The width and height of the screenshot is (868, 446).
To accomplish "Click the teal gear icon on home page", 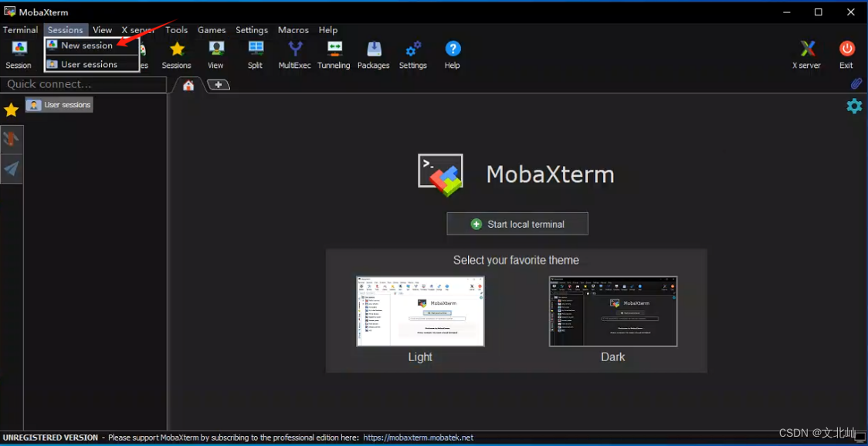I will coord(854,106).
